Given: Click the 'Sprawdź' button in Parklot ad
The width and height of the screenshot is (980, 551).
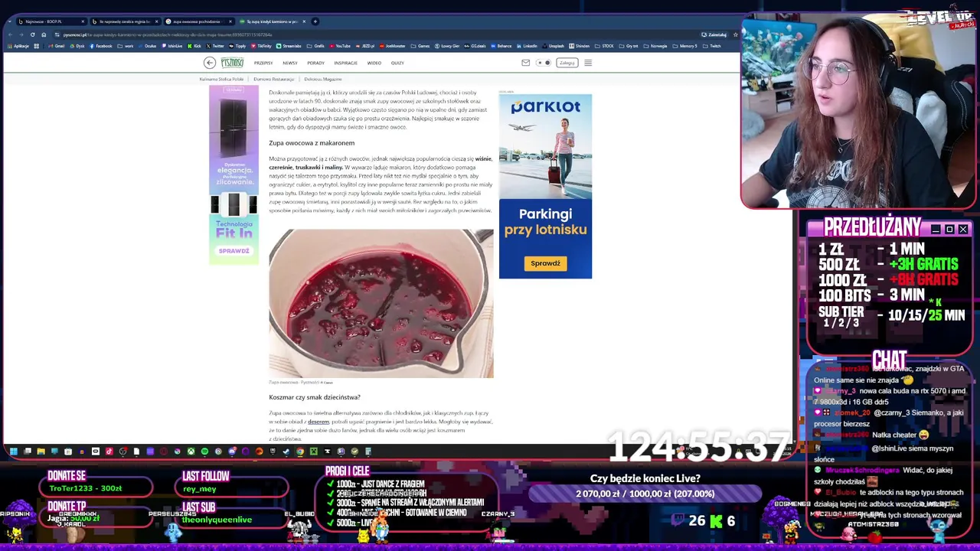Looking at the screenshot, I should 545,263.
